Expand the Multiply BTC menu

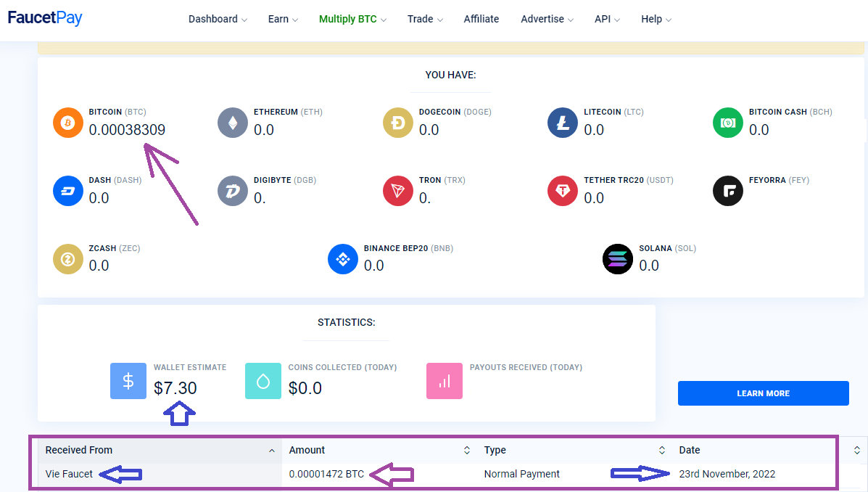[352, 19]
